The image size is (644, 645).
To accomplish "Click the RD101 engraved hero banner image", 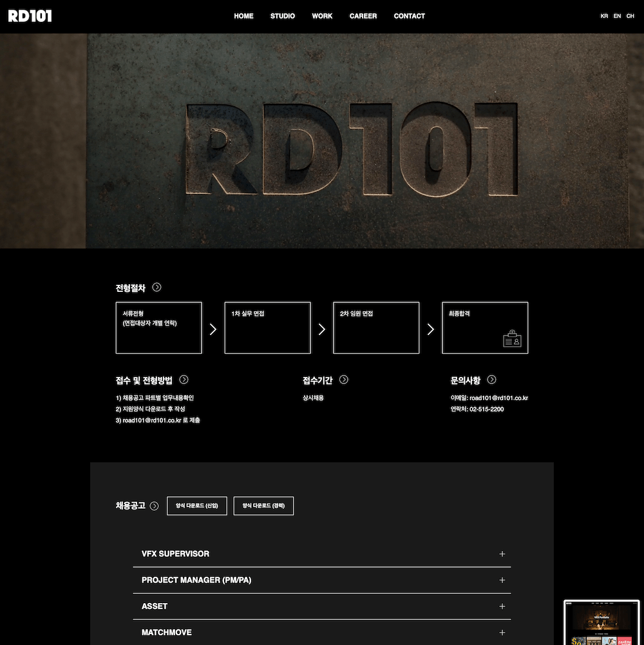I will (322, 140).
